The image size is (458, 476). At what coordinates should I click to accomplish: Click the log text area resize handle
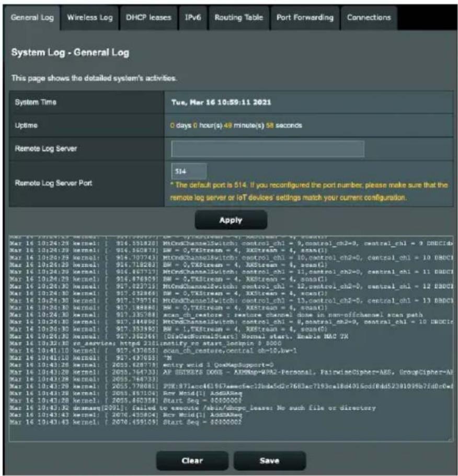pyautogui.click(x=450, y=439)
